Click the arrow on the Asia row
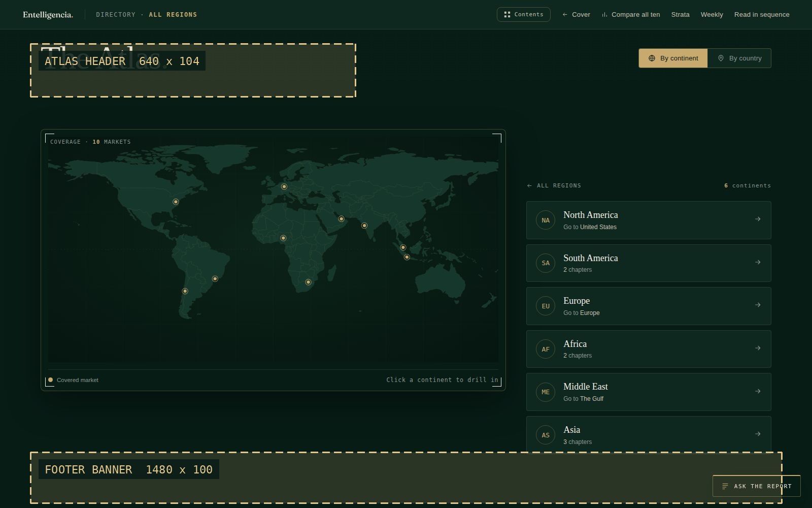Screen dimensions: 812x508 758,434
